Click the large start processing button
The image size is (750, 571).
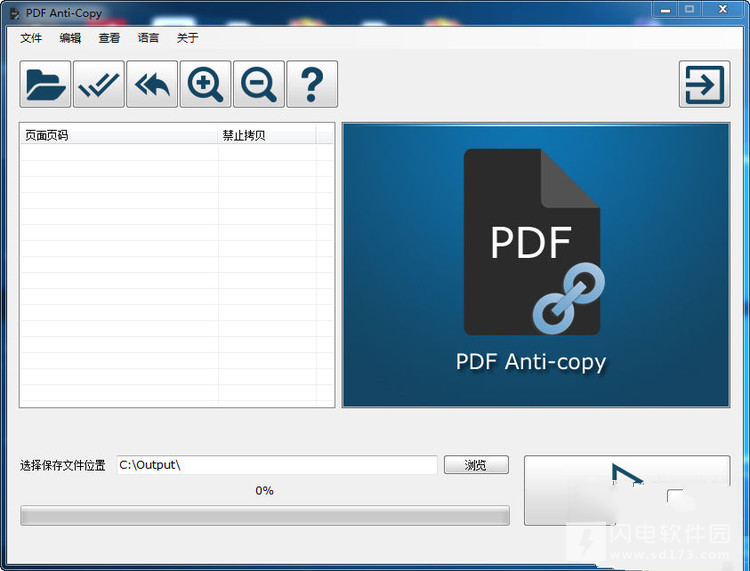pos(627,490)
